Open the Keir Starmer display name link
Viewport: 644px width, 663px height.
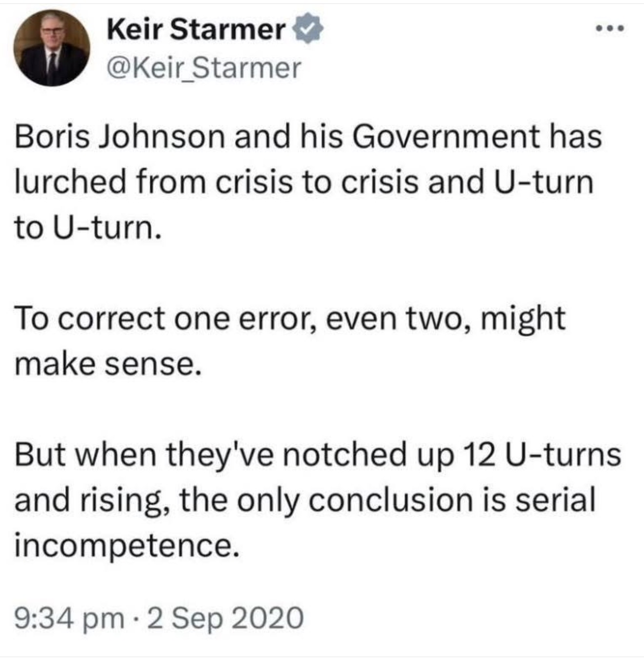point(196,29)
